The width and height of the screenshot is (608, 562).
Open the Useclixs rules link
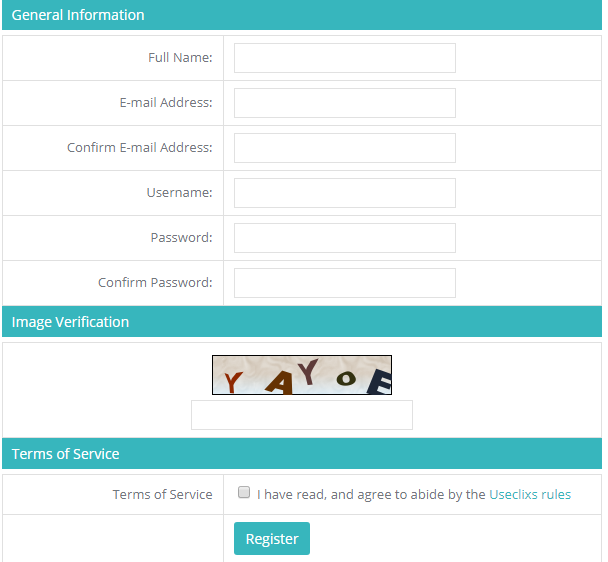click(530, 494)
